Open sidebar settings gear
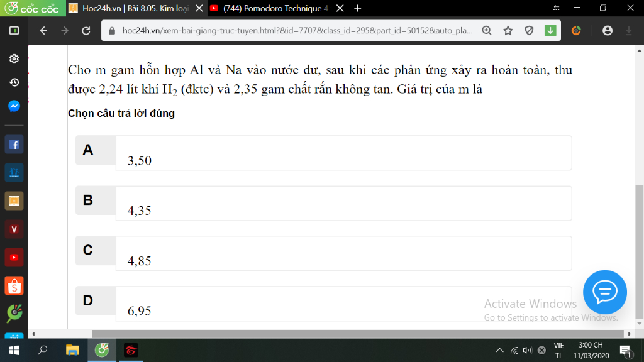This screenshot has width=644, height=362. [x=14, y=58]
